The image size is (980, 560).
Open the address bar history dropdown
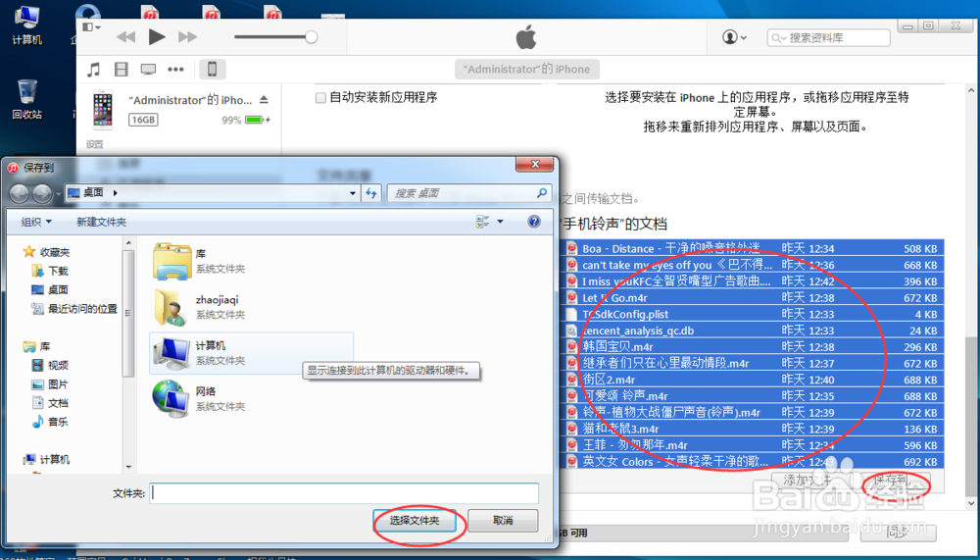click(353, 193)
